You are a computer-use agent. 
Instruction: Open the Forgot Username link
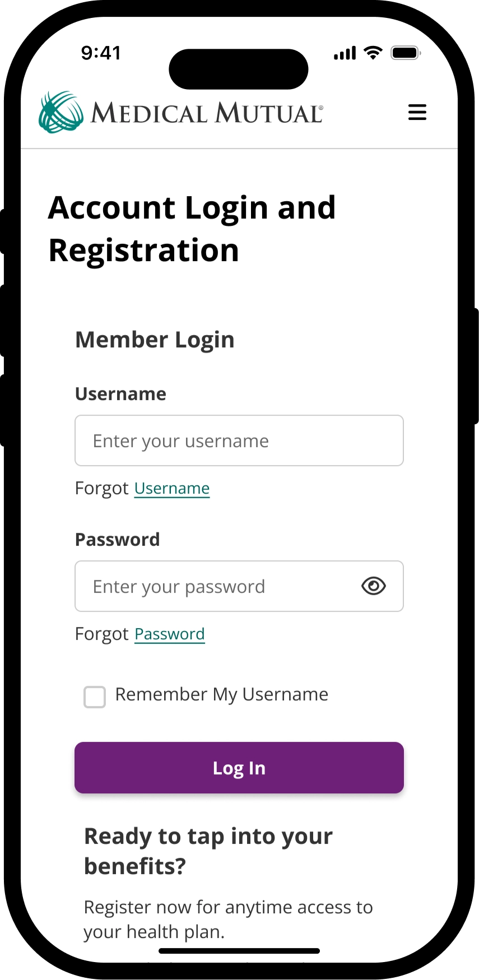click(x=172, y=489)
